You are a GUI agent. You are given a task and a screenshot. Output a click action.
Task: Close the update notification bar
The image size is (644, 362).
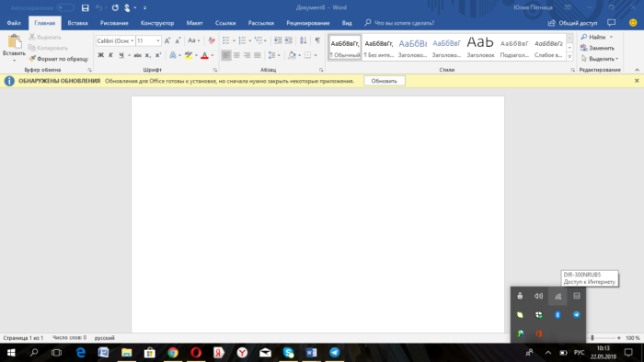[x=637, y=81]
